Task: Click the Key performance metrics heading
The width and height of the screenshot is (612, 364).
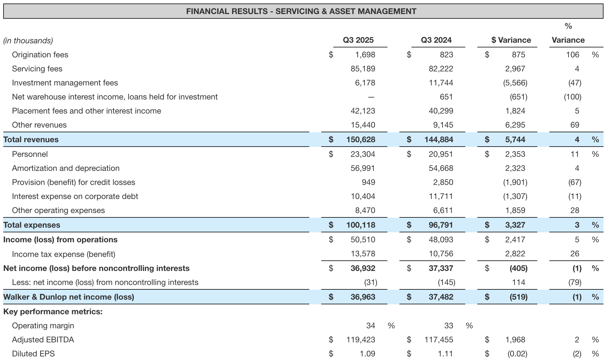Action: tap(53, 312)
